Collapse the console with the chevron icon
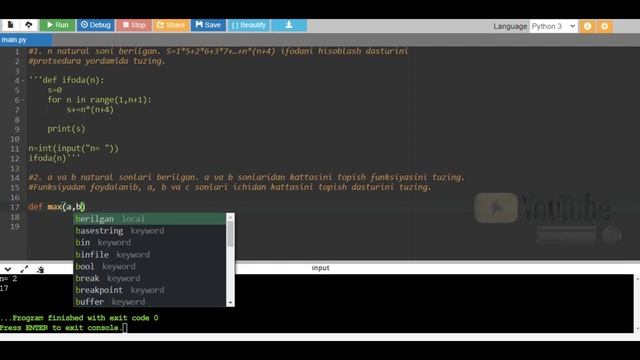The height and width of the screenshot is (360, 640). pyautogui.click(x=7, y=269)
